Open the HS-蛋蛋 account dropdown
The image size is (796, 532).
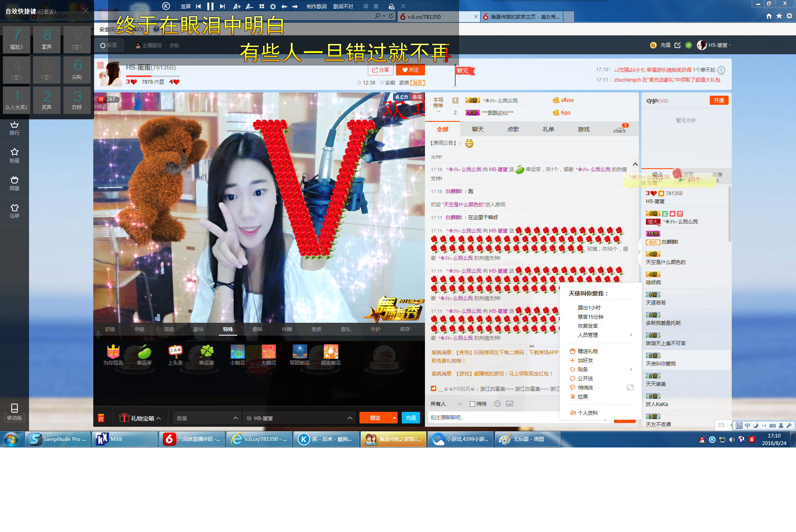[714, 45]
